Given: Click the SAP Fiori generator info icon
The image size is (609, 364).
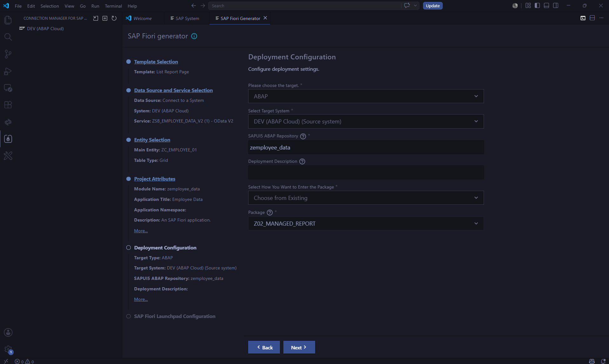Looking at the screenshot, I should [194, 36].
